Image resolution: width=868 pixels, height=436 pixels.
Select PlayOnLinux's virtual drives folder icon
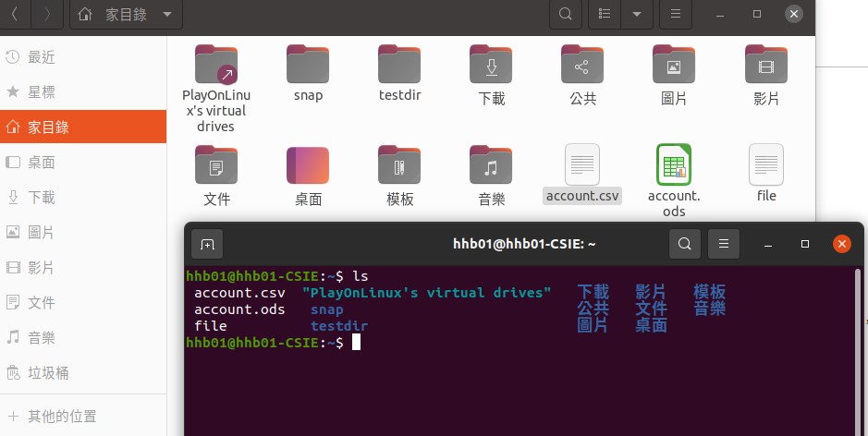point(216,64)
